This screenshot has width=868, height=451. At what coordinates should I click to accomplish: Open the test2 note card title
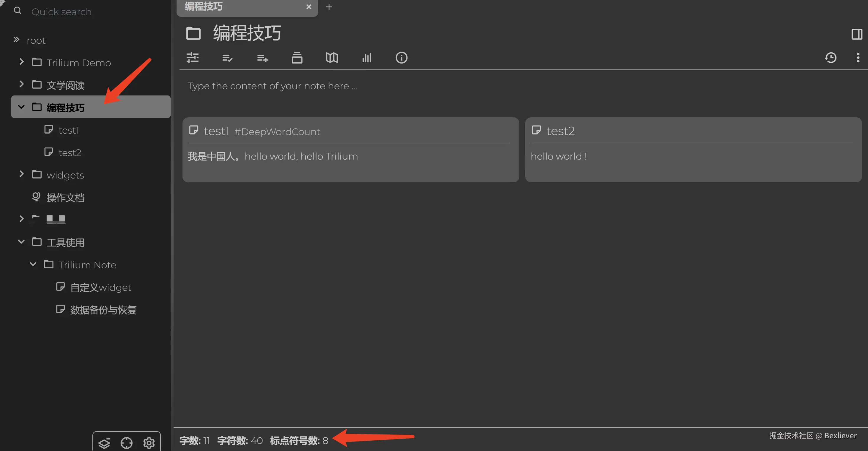point(560,131)
